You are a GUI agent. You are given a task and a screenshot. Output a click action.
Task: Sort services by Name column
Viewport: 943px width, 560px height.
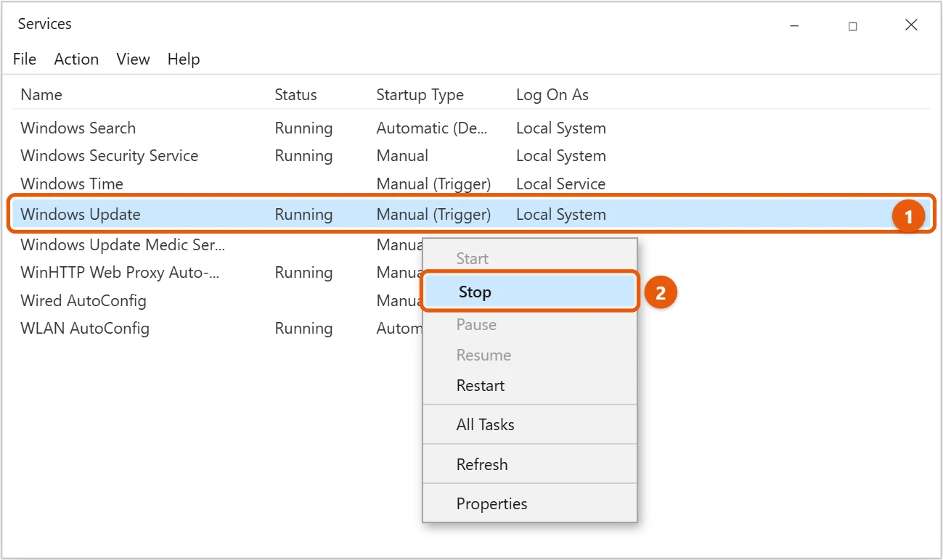[x=41, y=95]
